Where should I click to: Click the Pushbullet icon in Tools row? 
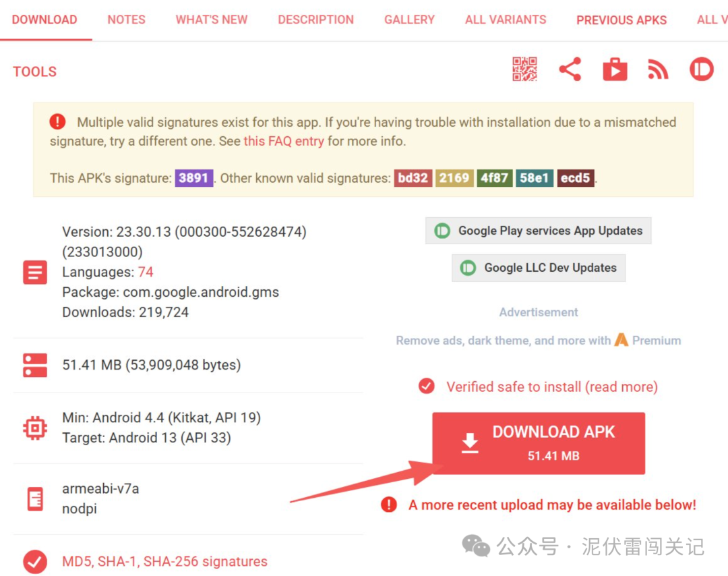pyautogui.click(x=701, y=69)
